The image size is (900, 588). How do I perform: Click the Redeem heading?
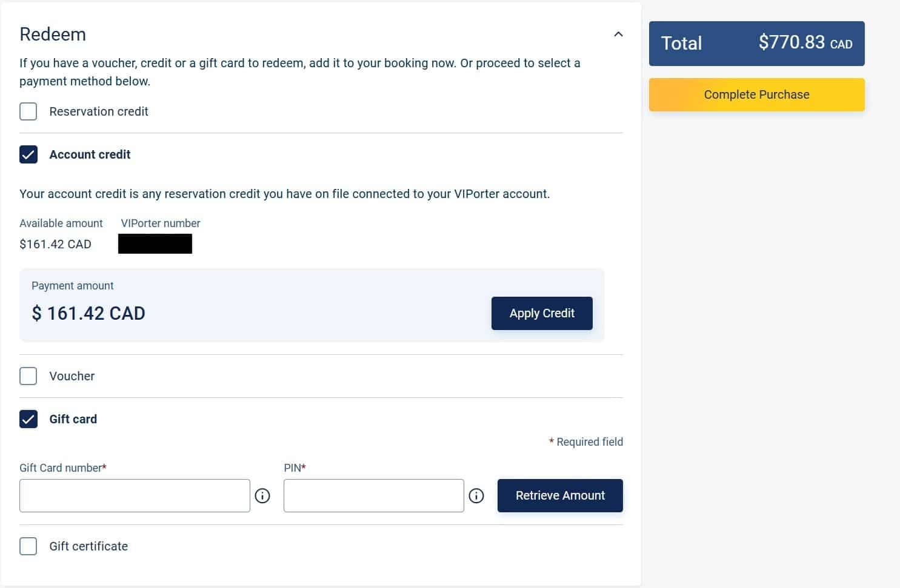click(53, 35)
